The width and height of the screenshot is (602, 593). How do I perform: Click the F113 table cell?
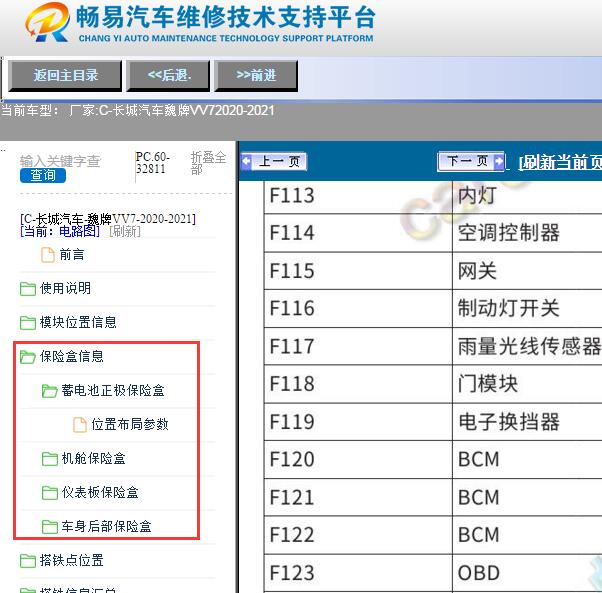click(x=358, y=196)
